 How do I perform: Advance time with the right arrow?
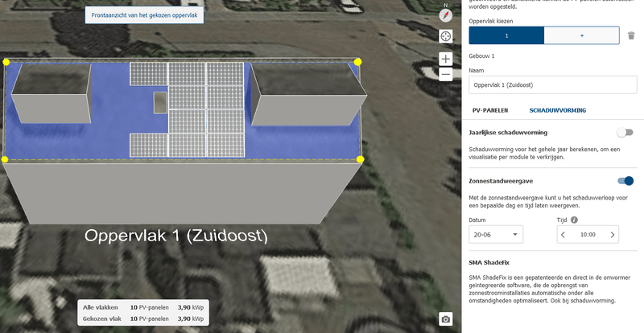(x=613, y=234)
